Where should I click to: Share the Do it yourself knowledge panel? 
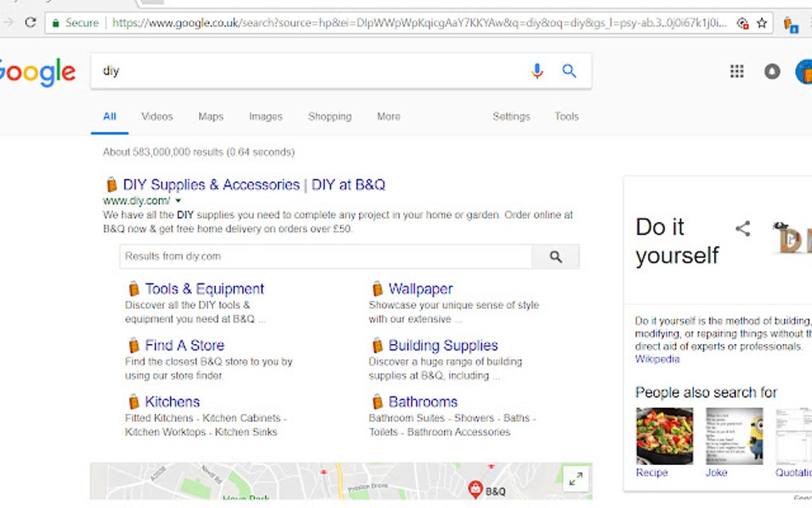[x=743, y=229]
